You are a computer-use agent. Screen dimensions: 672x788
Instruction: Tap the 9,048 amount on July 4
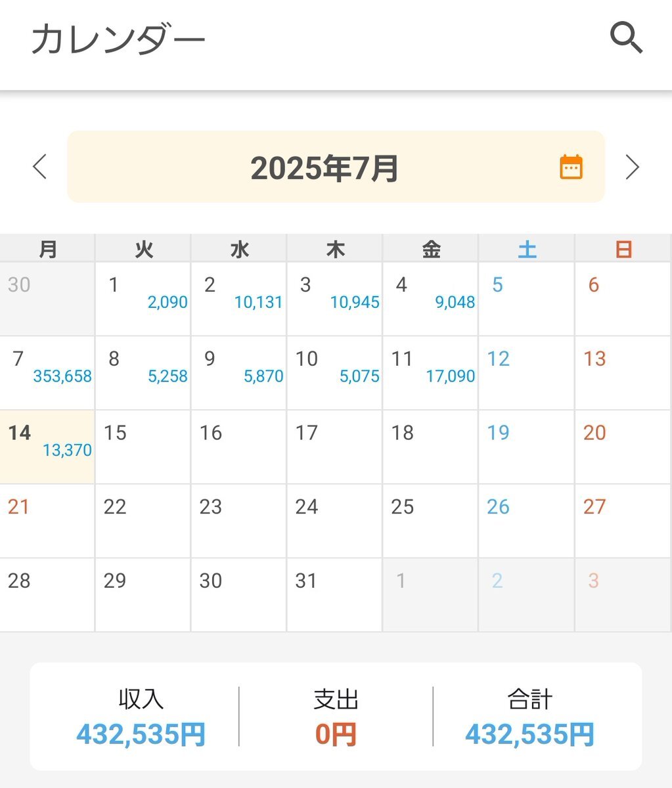455,302
